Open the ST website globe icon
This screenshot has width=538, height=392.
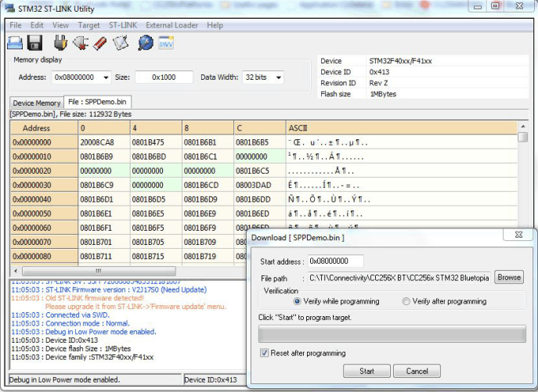(145, 42)
